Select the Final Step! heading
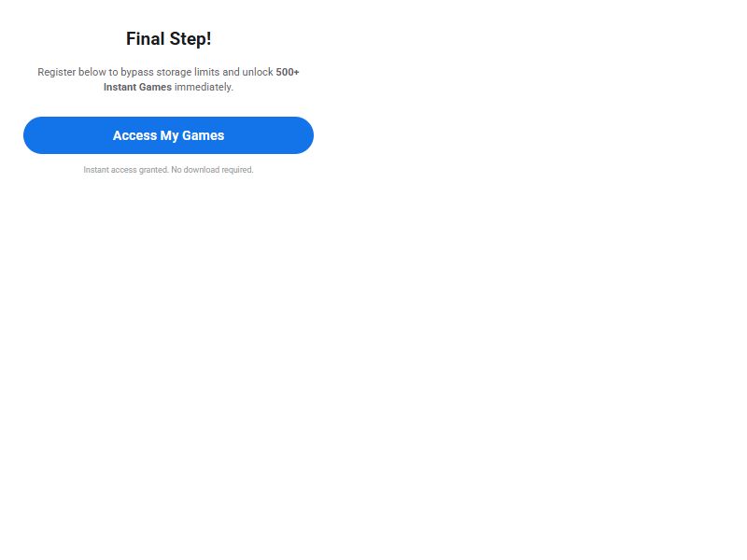747x560 pixels. point(168,39)
